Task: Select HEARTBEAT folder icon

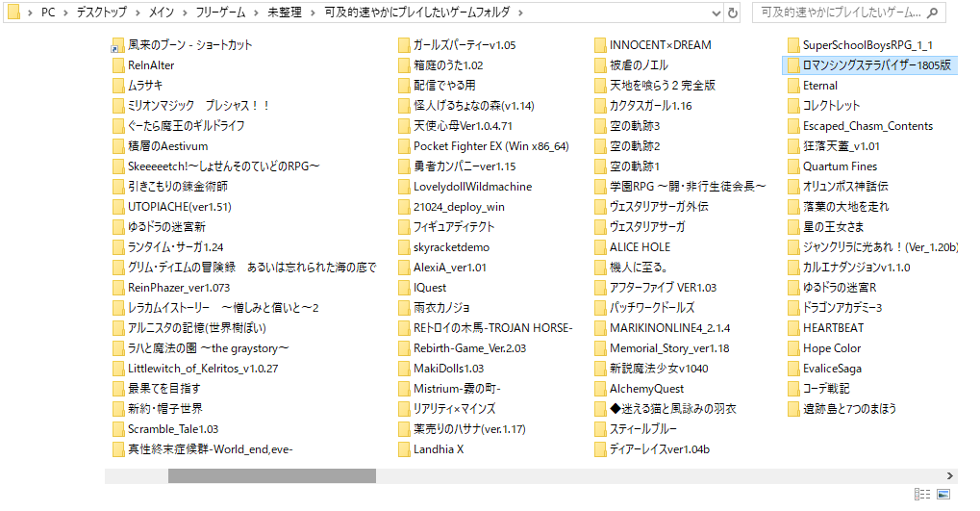Action: coord(793,328)
